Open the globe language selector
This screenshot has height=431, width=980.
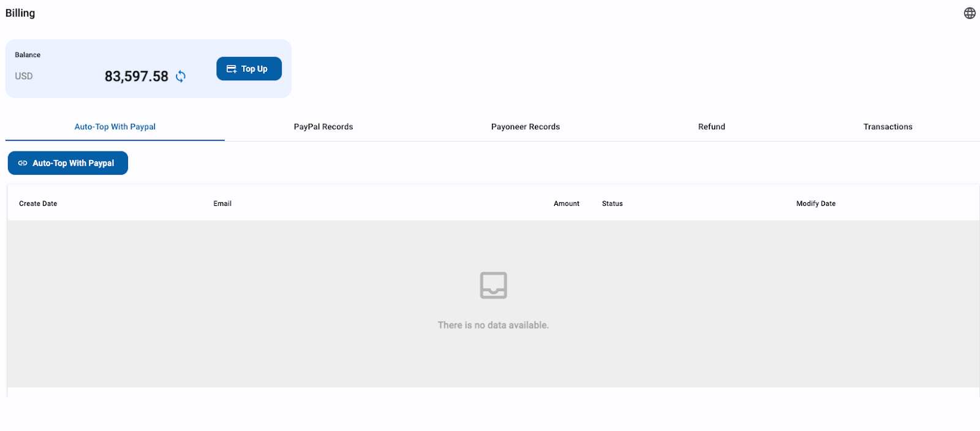point(970,13)
